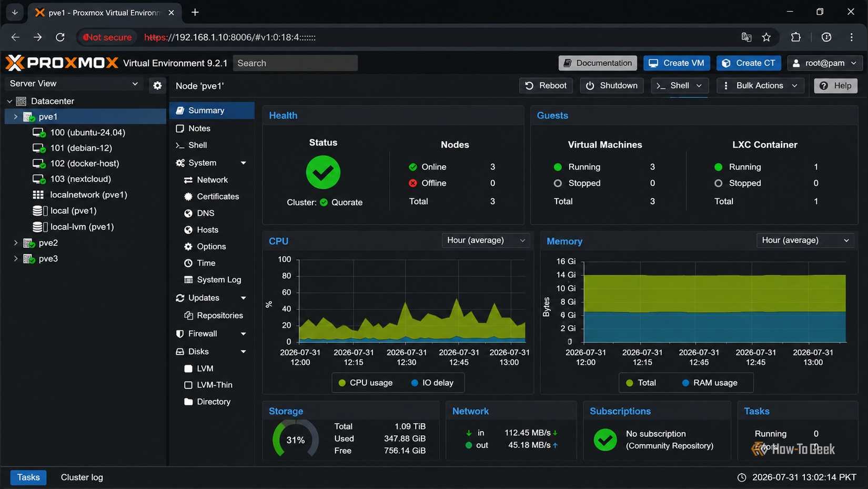Change Memory graph Hour (average) timeframe
The width and height of the screenshot is (868, 489).
(x=805, y=241)
